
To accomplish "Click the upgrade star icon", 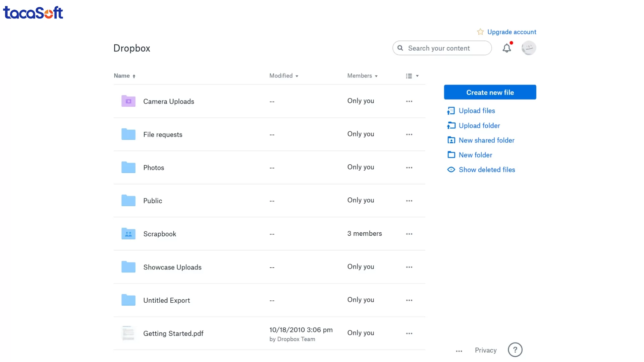I will (x=480, y=32).
